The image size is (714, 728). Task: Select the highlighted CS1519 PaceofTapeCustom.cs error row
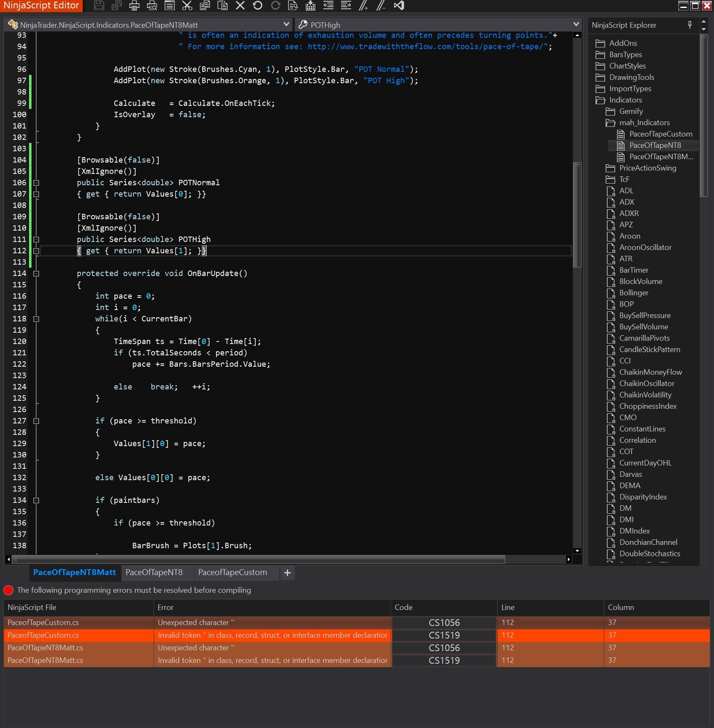pyautogui.click(x=357, y=635)
